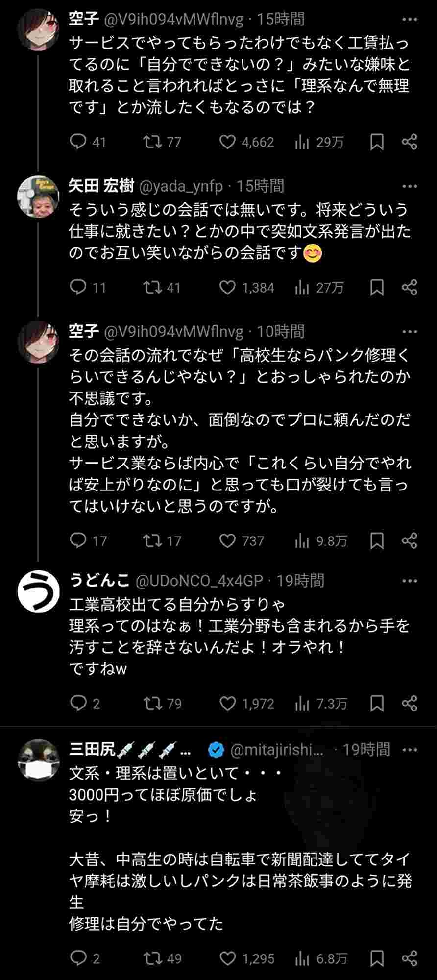View analytics of 矢田 宏樹's tweet
Image resolution: width=437 pixels, height=980 pixels.
tap(302, 288)
